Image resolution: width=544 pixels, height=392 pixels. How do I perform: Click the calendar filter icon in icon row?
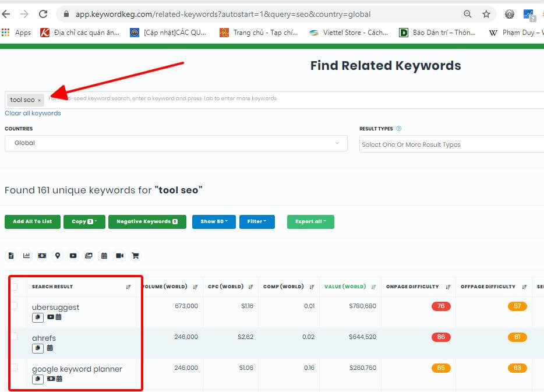[x=104, y=256]
